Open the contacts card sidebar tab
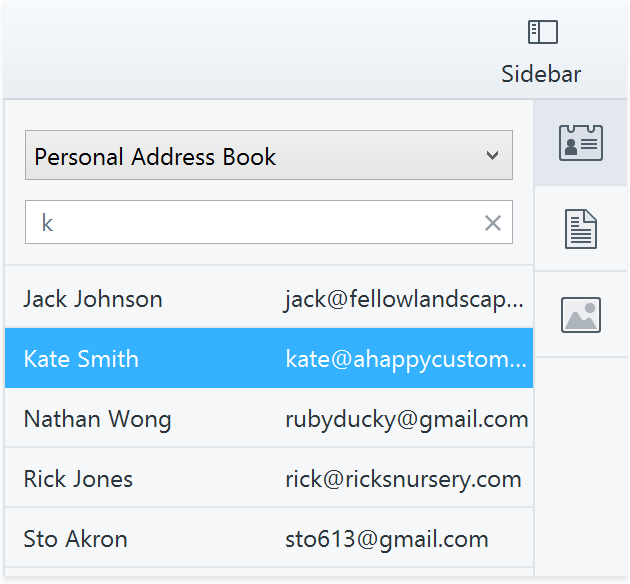630x584 pixels. coord(580,143)
